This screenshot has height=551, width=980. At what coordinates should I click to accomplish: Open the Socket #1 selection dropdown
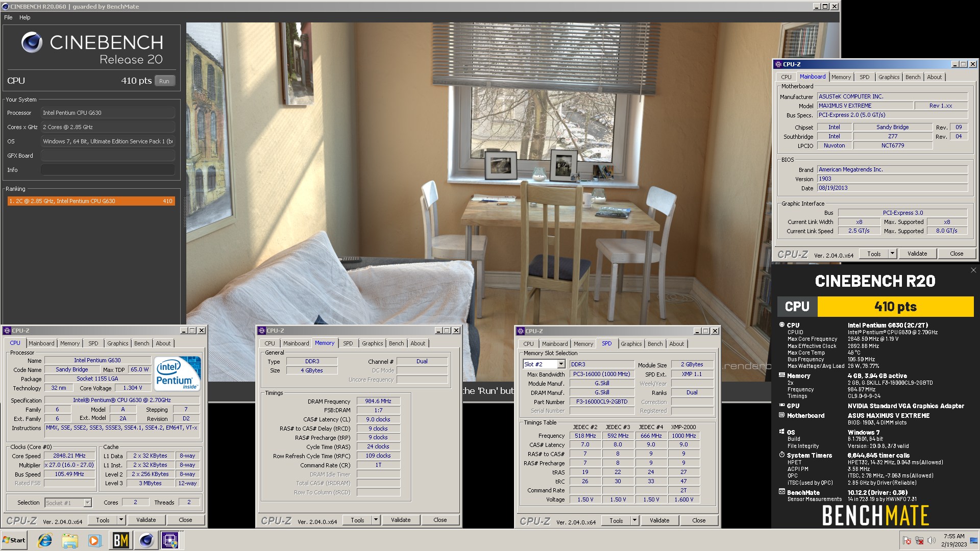coord(87,503)
